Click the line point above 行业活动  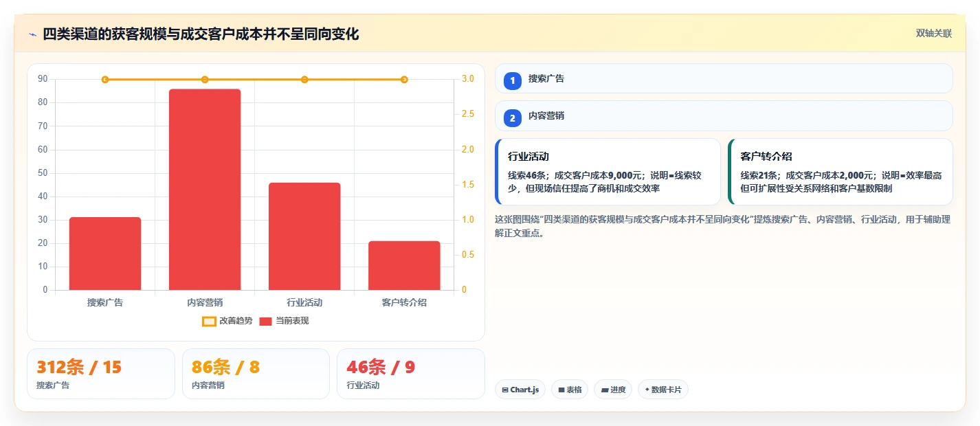point(304,80)
